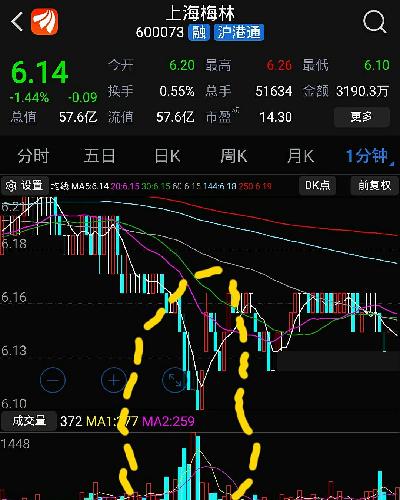Tap the 换手 value 0.55%
The image size is (400, 500).
click(x=177, y=91)
